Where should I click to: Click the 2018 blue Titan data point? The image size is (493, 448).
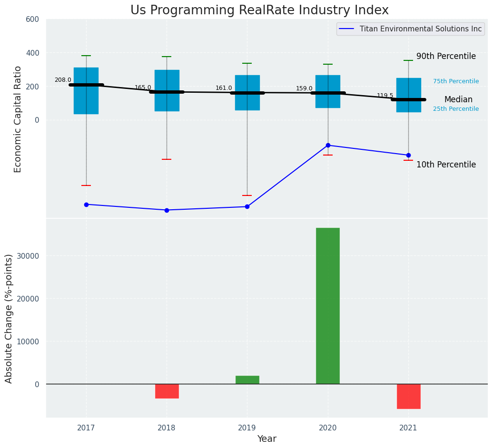click(x=167, y=210)
